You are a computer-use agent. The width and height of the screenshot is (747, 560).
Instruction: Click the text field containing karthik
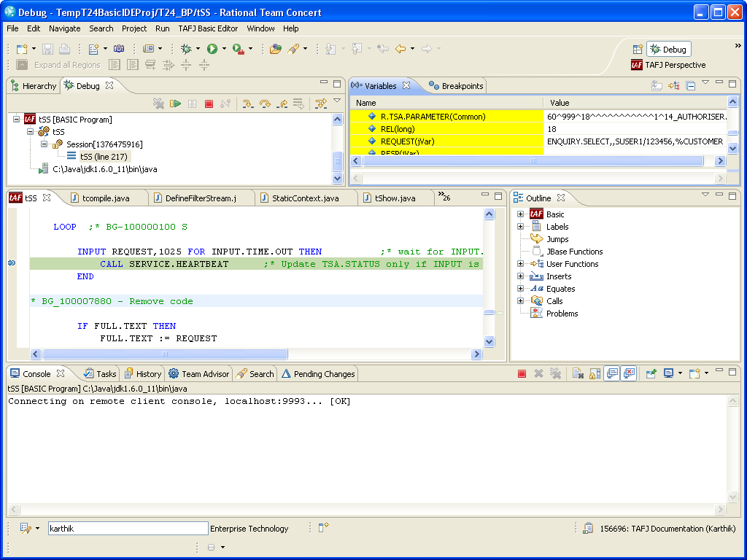point(128,529)
